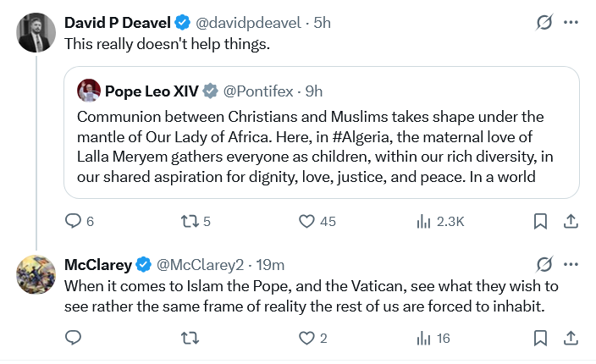Open Grok icon on McClarey's reply
This screenshot has width=596, height=364.
pyautogui.click(x=545, y=265)
